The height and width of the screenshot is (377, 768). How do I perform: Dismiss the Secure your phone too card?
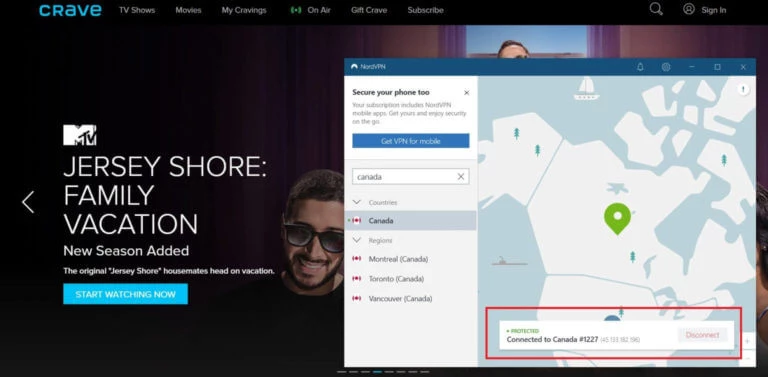coord(466,93)
